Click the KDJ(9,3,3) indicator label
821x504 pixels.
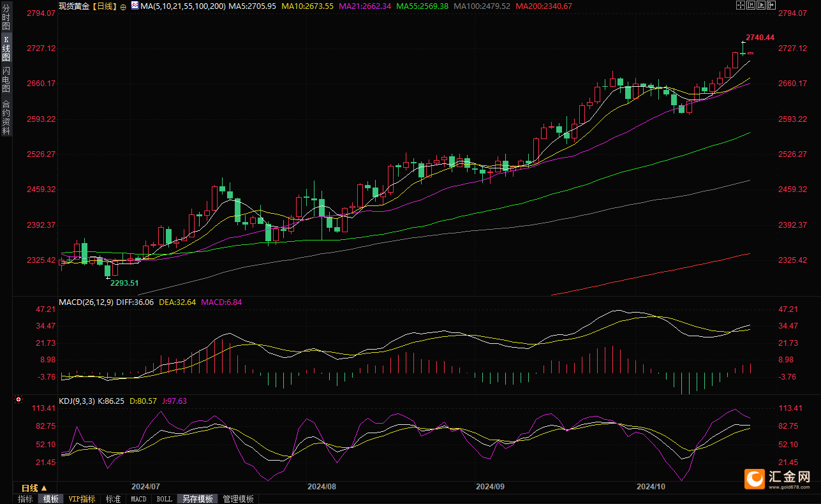(x=77, y=401)
